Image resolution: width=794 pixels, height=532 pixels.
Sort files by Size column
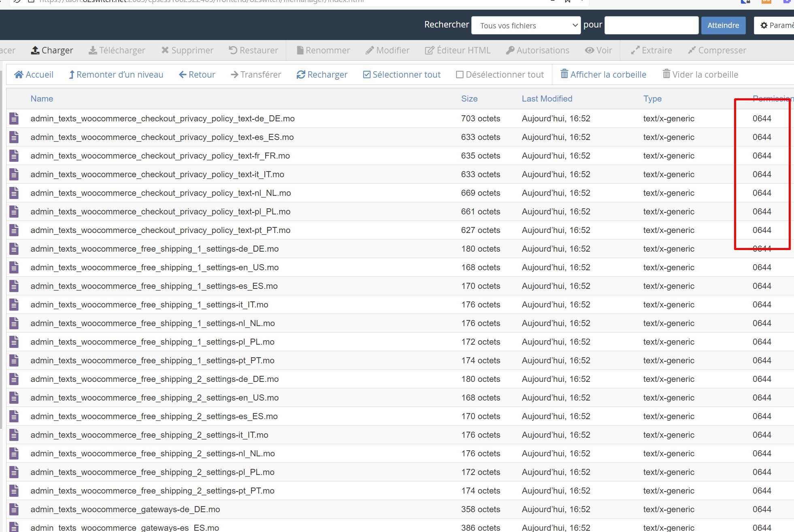pyautogui.click(x=469, y=99)
